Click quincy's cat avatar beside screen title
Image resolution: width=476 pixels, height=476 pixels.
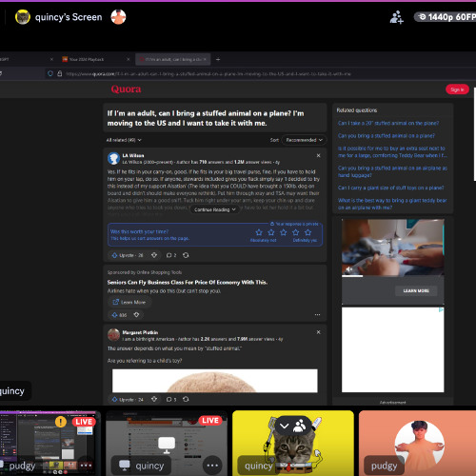[x=23, y=17]
